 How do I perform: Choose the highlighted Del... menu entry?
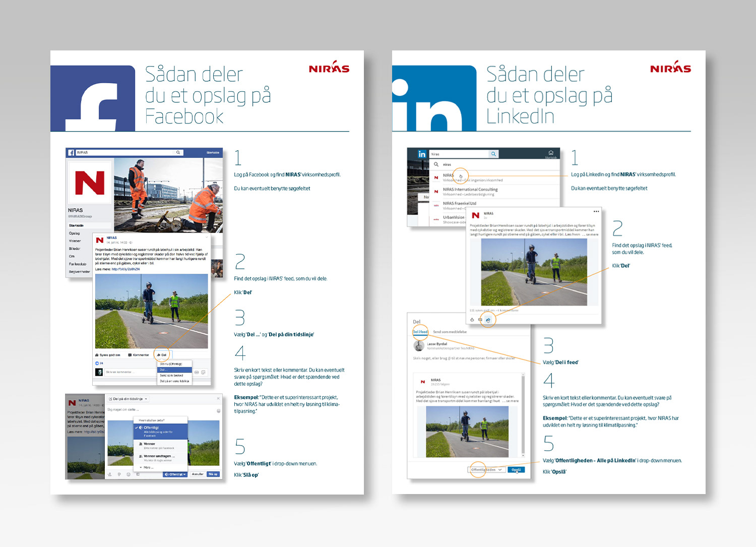(x=174, y=370)
